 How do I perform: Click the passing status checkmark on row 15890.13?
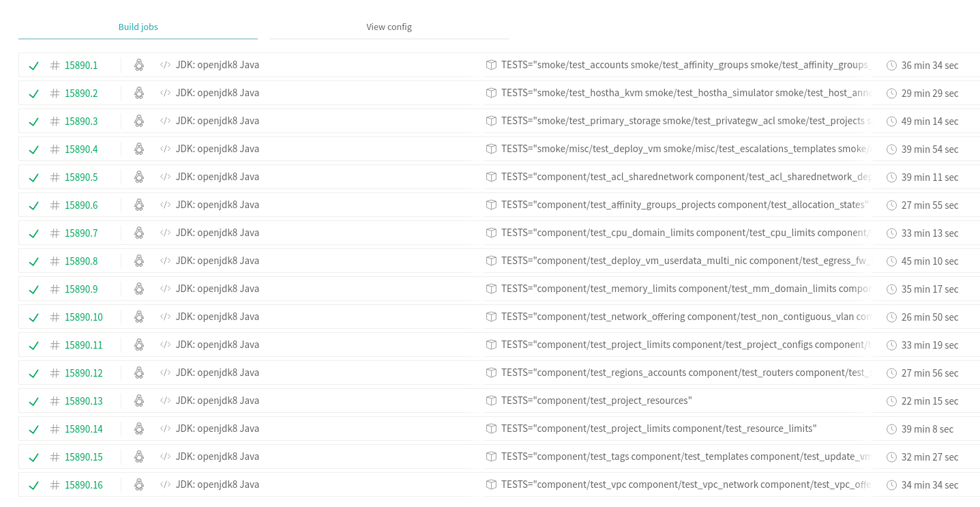(33, 401)
